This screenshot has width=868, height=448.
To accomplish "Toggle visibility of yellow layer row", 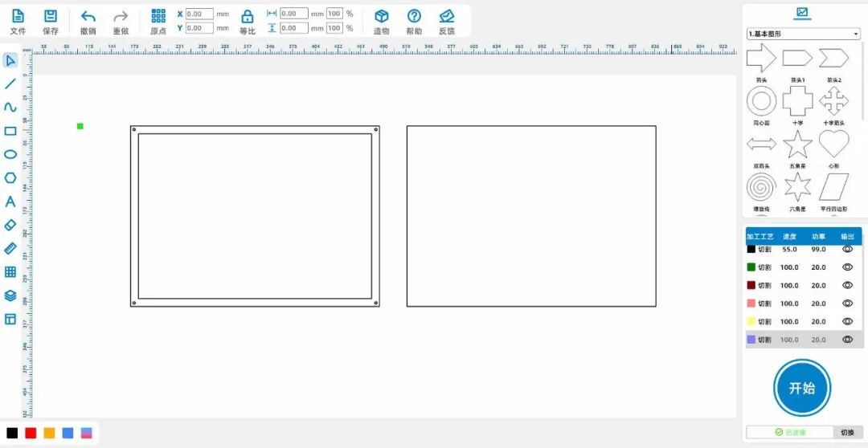I will pos(847,321).
